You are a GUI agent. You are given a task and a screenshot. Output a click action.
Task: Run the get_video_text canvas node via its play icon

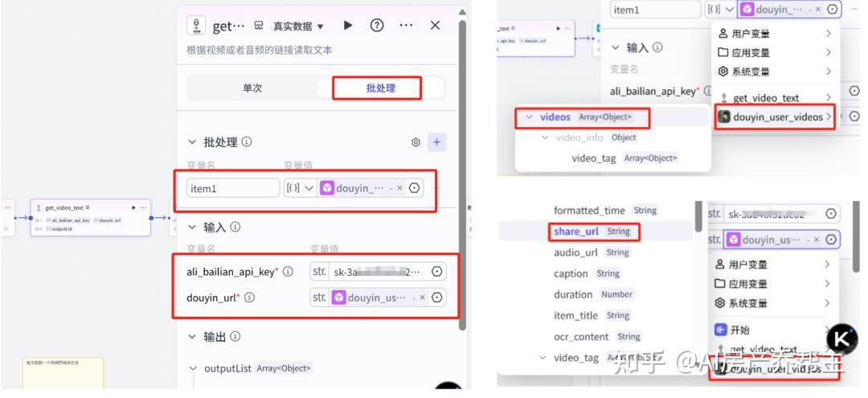(x=133, y=207)
